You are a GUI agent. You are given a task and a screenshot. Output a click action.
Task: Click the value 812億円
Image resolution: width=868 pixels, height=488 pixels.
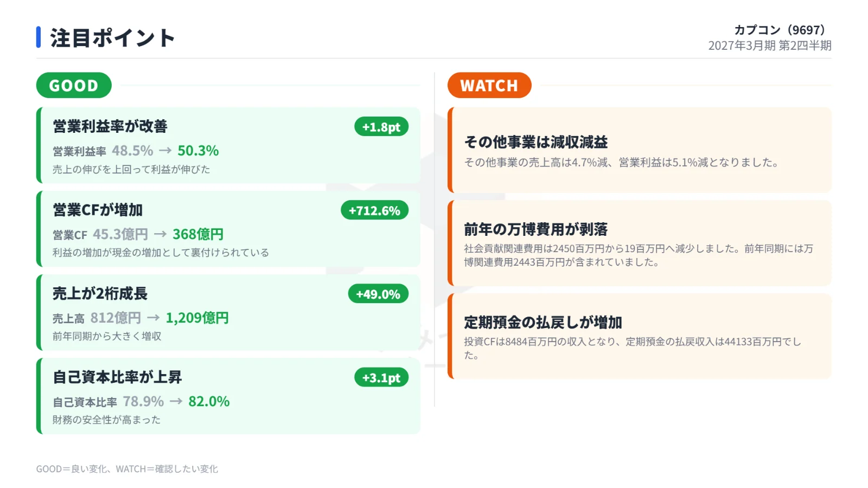tap(116, 318)
